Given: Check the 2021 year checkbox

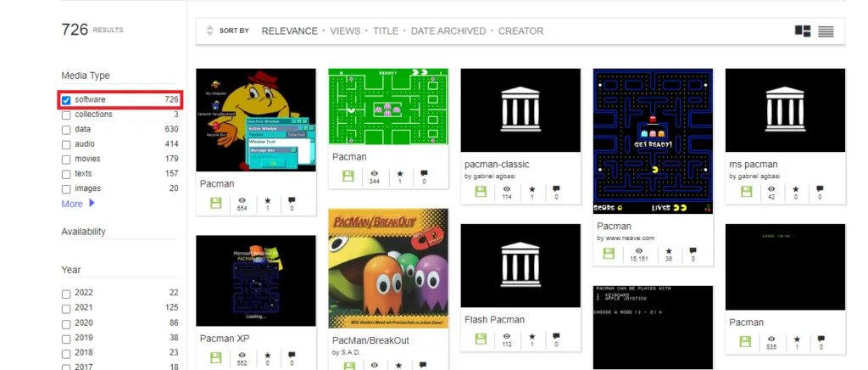Looking at the screenshot, I should 66,309.
